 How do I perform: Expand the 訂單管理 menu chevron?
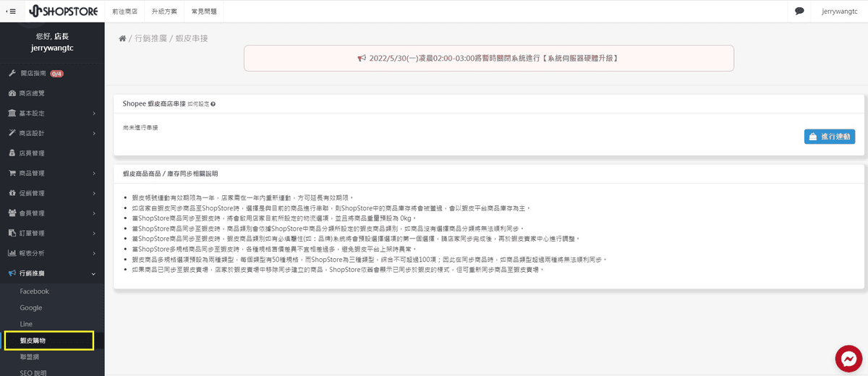[x=94, y=233]
